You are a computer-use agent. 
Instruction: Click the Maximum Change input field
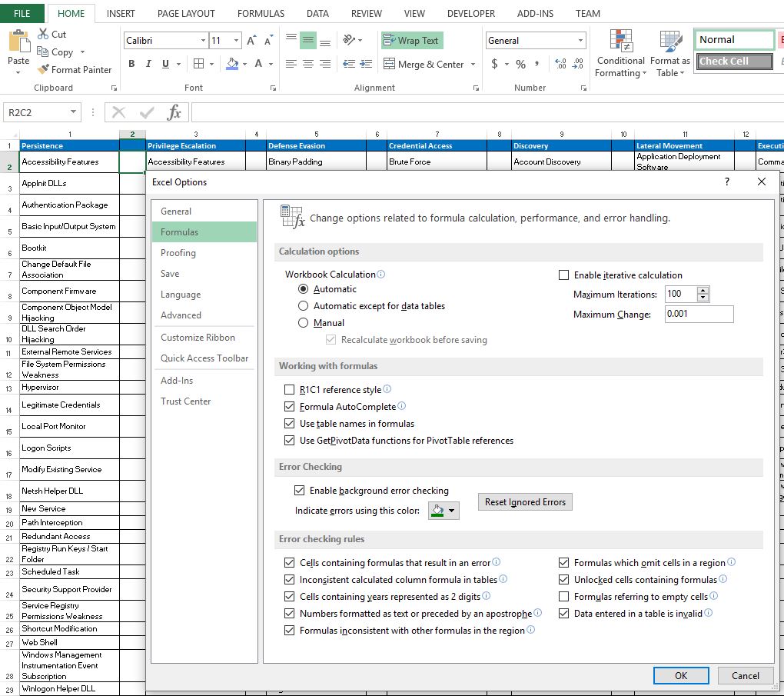coord(699,314)
